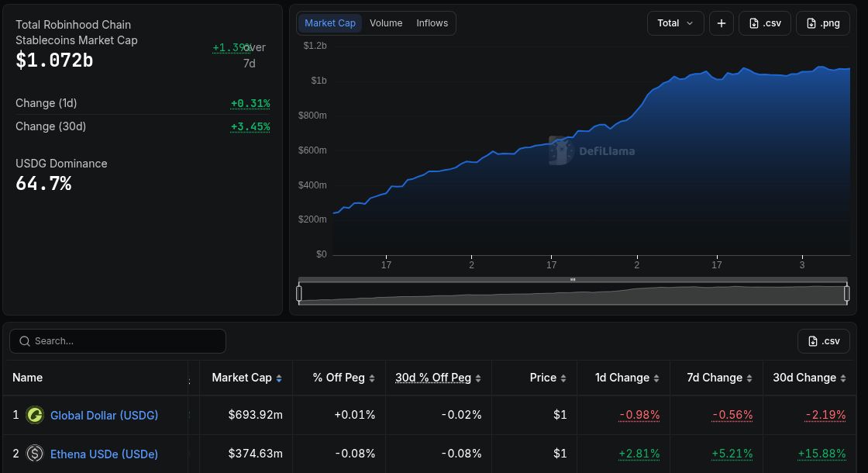868x473 pixels.
Task: Sort by 30d % Off Peg column
Action: (x=438, y=378)
